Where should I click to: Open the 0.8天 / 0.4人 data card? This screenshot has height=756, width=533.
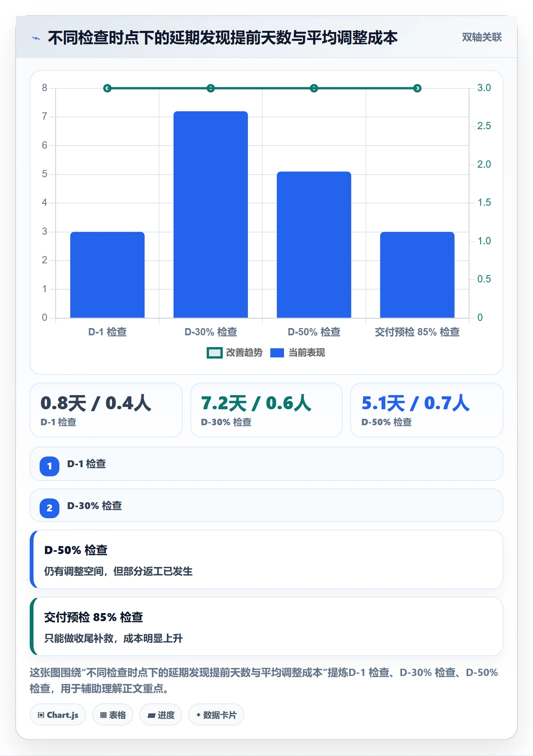(x=106, y=410)
